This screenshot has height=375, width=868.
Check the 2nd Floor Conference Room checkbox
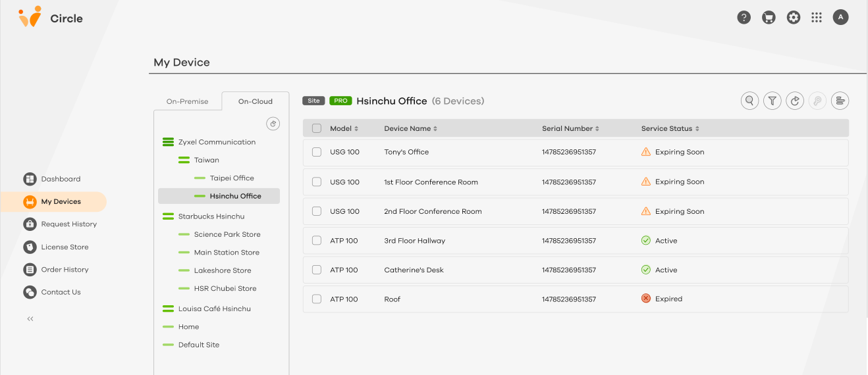tap(317, 211)
